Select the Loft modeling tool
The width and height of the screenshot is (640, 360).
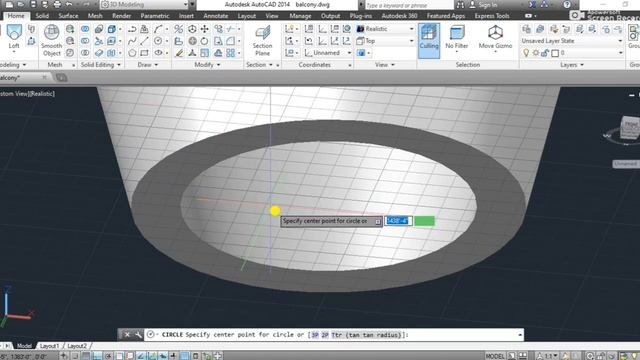(14, 37)
